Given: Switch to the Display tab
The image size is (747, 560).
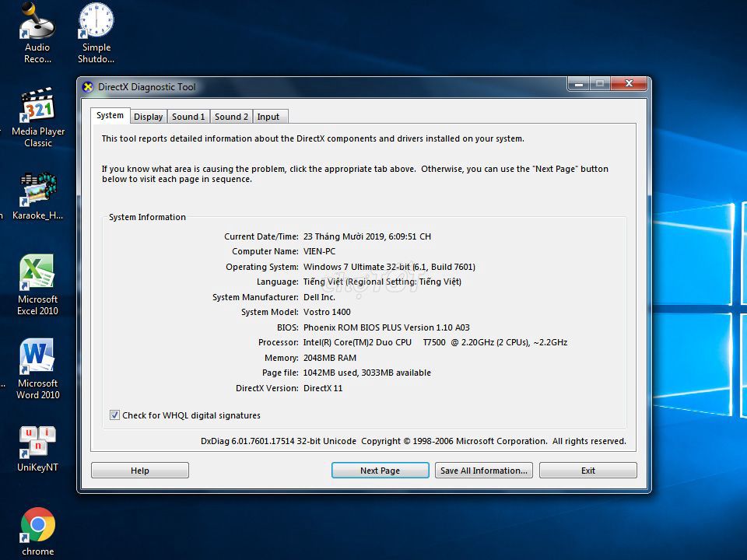Looking at the screenshot, I should click(148, 117).
